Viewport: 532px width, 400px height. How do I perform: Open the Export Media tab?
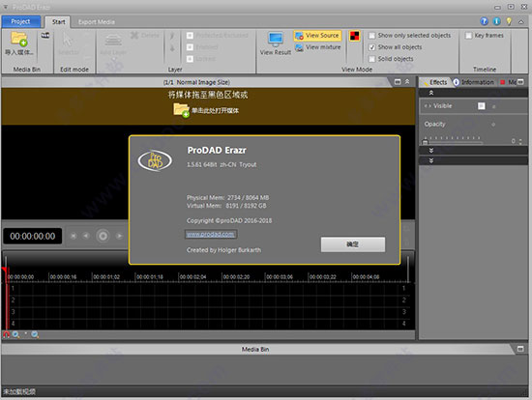[97, 22]
